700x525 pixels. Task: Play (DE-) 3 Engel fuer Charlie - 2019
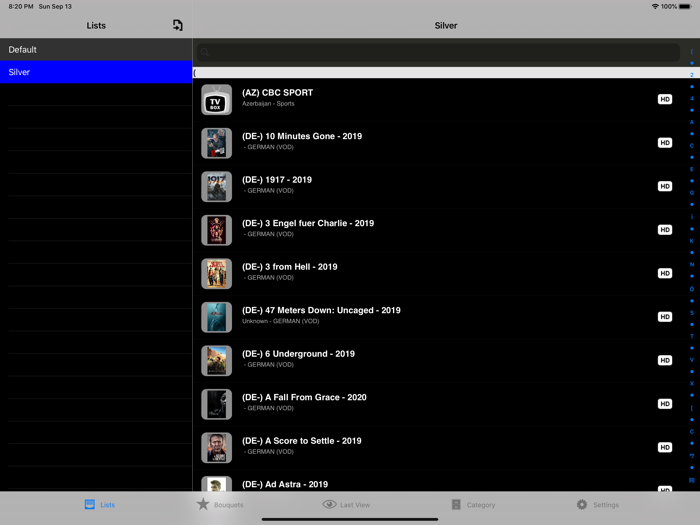[x=440, y=230]
